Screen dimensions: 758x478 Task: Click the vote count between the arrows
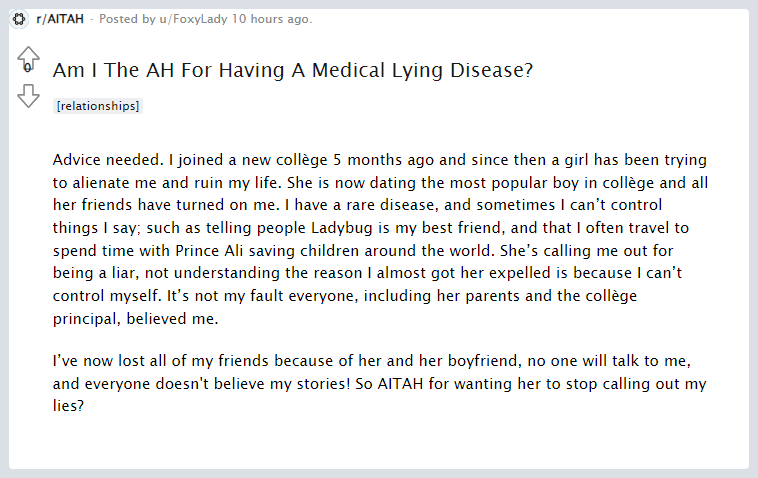(28, 69)
